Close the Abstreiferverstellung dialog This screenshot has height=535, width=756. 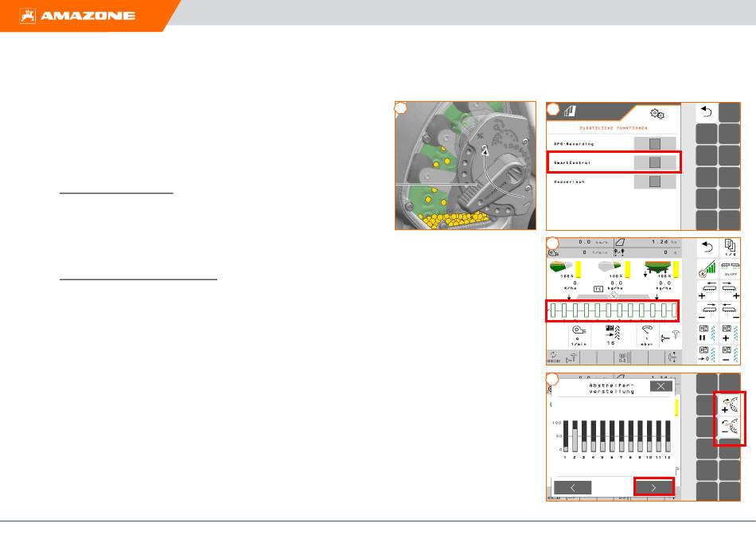tap(660, 386)
